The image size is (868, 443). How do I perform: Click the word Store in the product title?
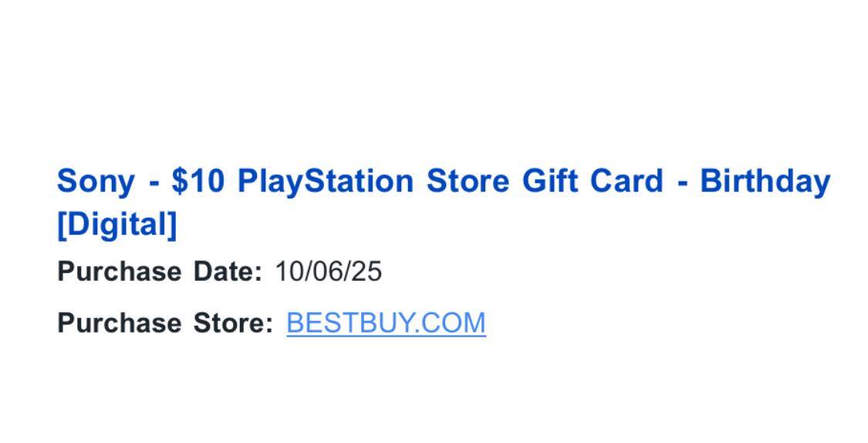tap(468, 181)
